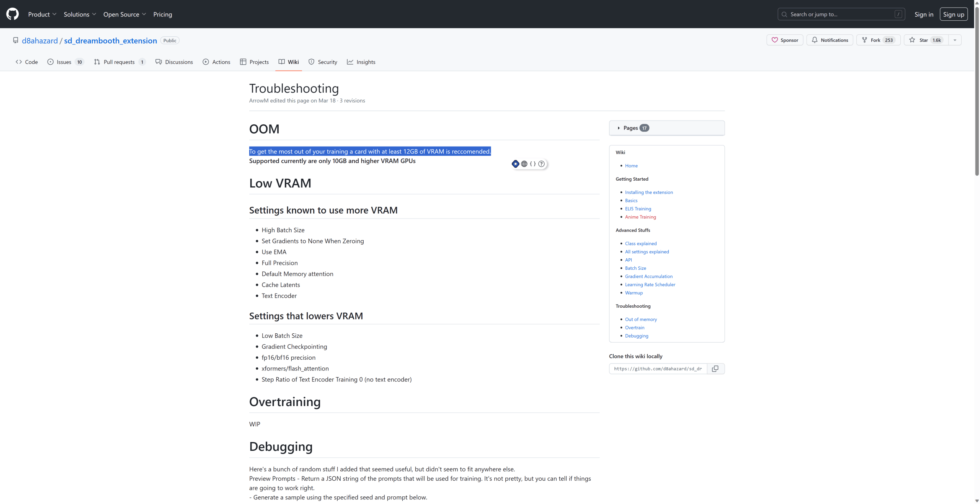
Task: Click the GitHub logo in the header
Action: (12, 14)
